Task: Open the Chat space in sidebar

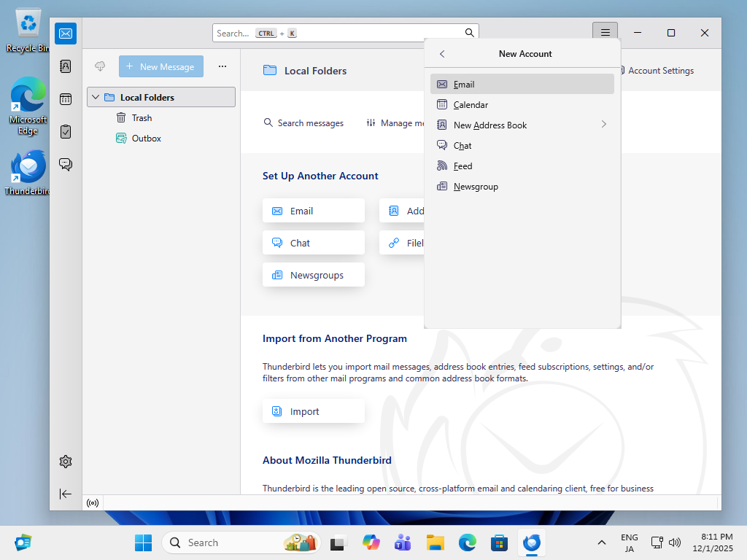Action: pyautogui.click(x=66, y=165)
